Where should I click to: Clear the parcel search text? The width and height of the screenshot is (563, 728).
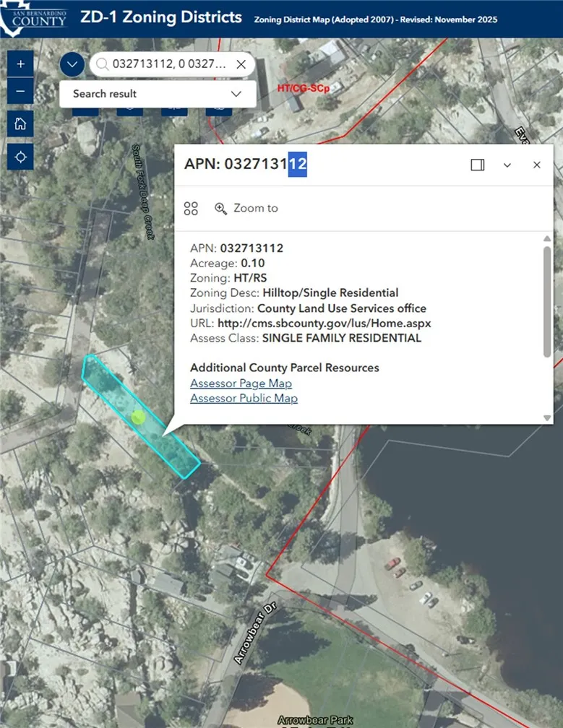[241, 65]
